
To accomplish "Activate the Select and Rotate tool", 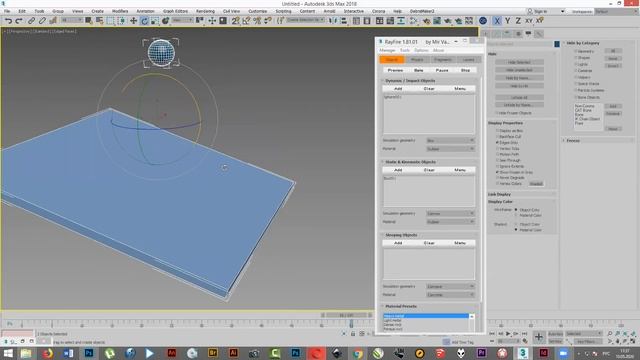I will coord(144,20).
